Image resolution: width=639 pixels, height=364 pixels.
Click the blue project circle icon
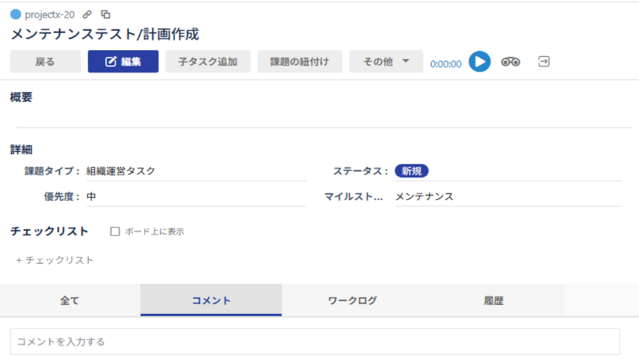[16, 15]
